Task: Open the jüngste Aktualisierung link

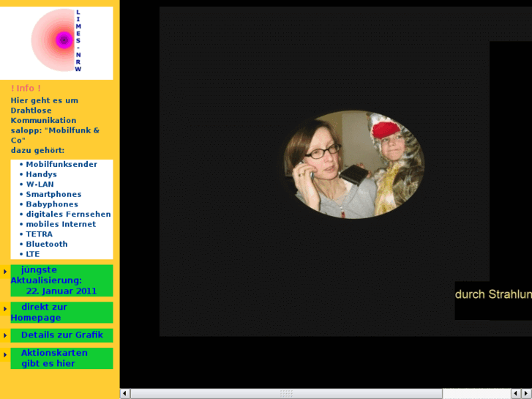Action: click(x=53, y=280)
